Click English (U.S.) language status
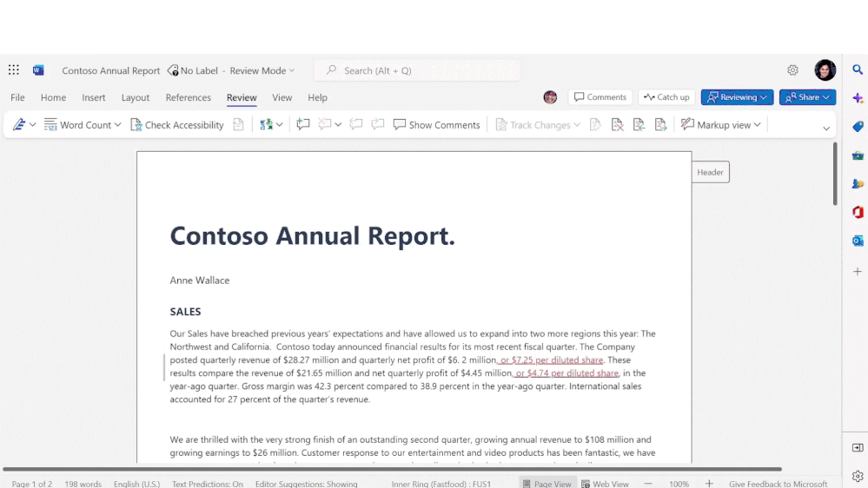 click(x=136, y=484)
